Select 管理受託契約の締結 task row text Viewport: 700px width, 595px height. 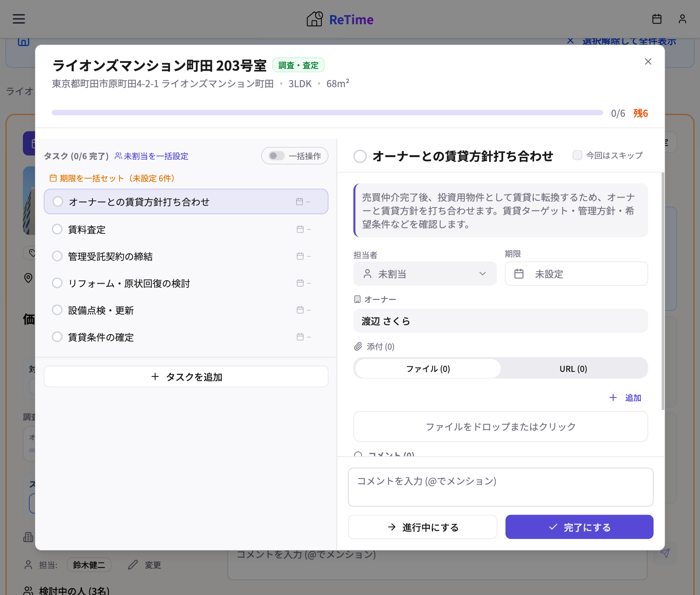(110, 257)
